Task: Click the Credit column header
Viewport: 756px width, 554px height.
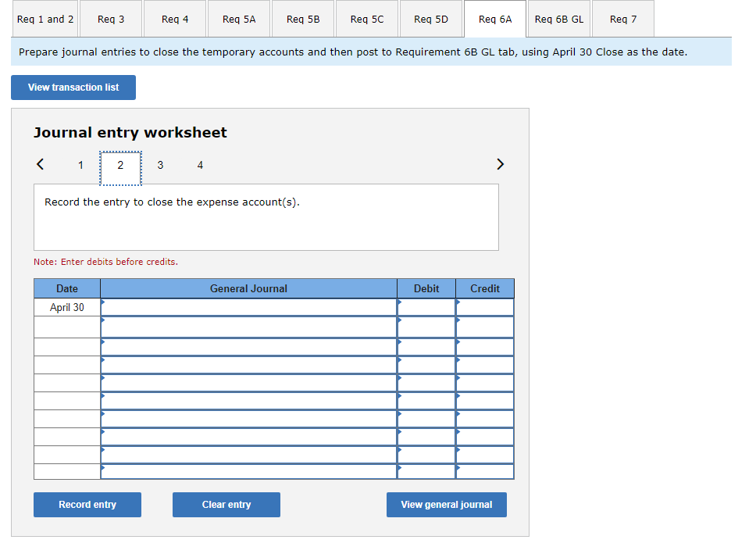Action: (485, 288)
